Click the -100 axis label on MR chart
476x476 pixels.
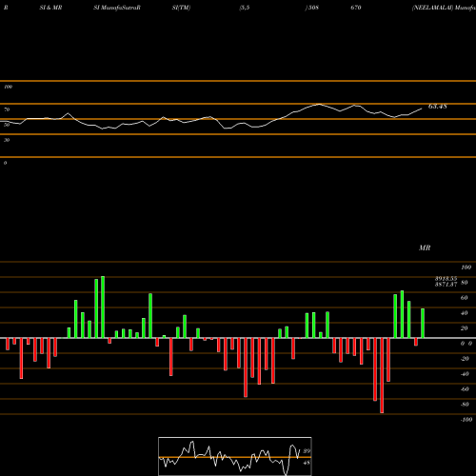[466, 420]
